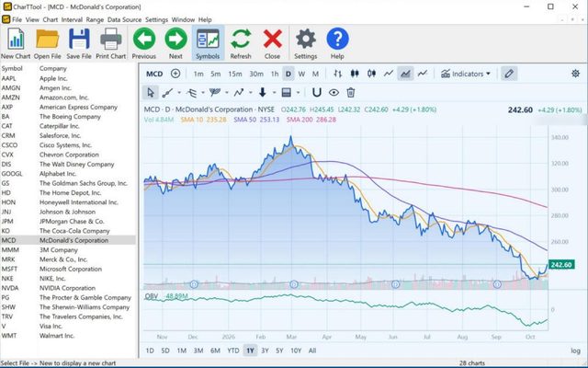Select the W weekly interval

pyautogui.click(x=301, y=74)
